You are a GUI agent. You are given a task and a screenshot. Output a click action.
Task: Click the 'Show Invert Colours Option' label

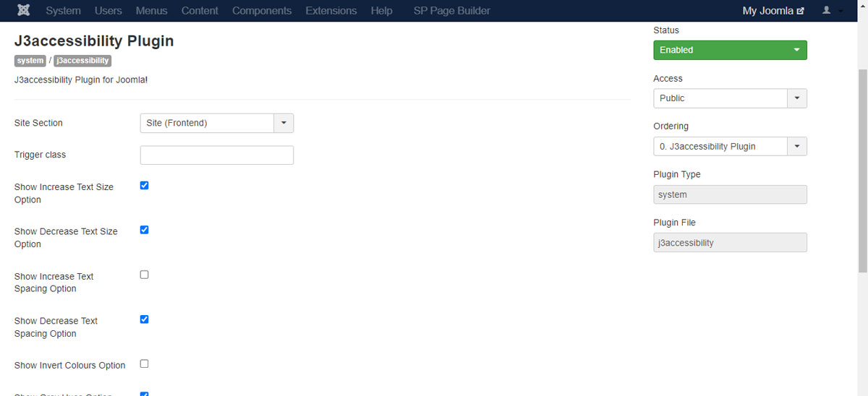(x=70, y=366)
